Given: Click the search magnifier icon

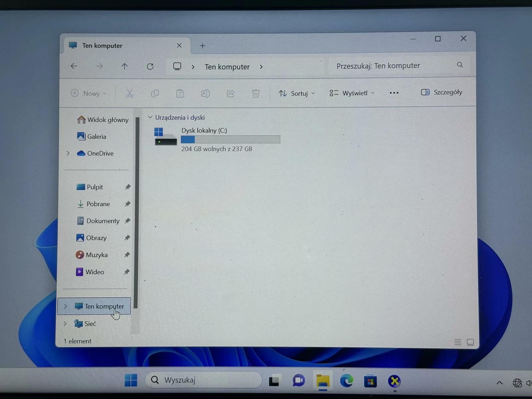Looking at the screenshot, I should coord(460,65).
